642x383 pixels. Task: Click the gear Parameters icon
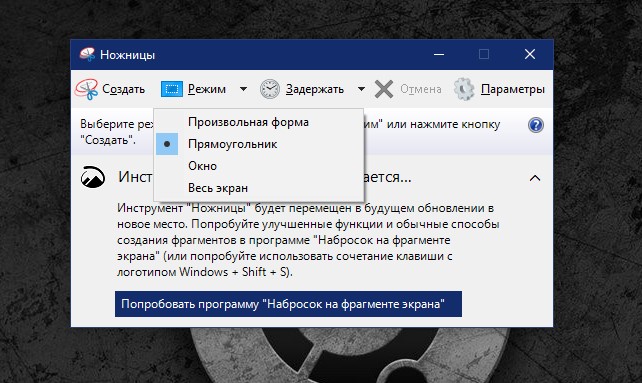click(464, 89)
